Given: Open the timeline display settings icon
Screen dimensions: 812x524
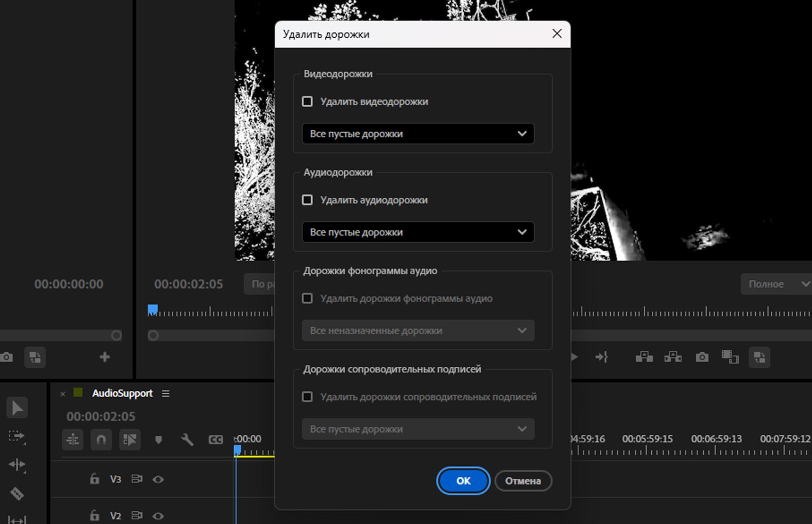Looking at the screenshot, I should pyautogui.click(x=73, y=439).
